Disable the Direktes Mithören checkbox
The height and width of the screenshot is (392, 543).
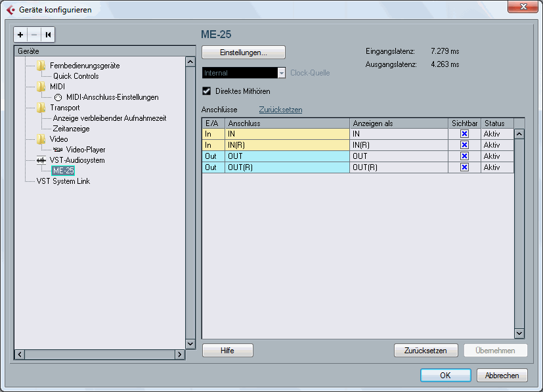206,91
